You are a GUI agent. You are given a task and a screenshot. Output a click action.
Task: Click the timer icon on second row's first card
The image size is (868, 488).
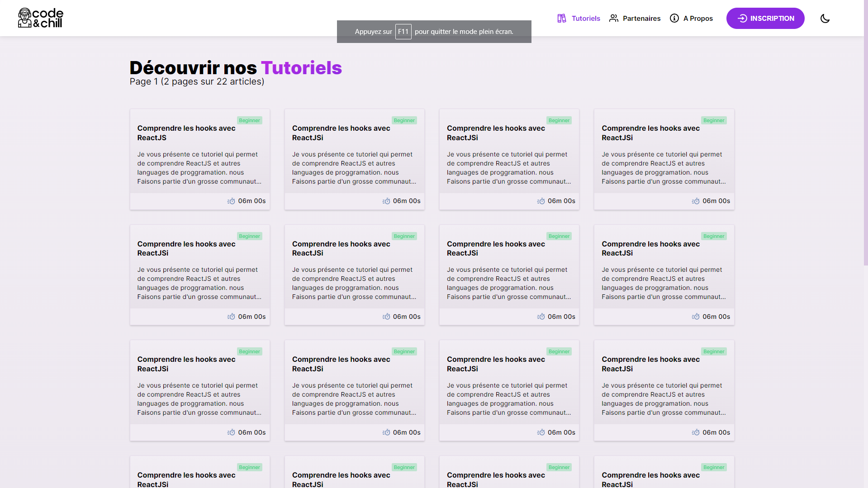231,317
